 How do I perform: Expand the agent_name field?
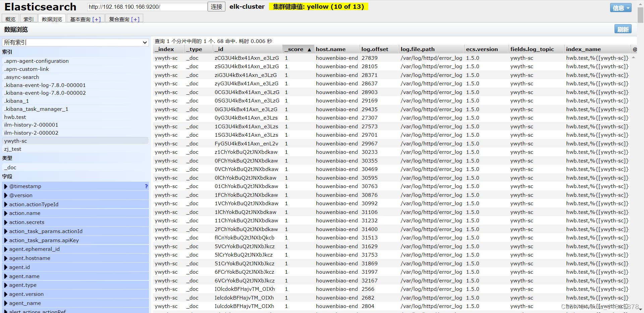pyautogui.click(x=6, y=303)
